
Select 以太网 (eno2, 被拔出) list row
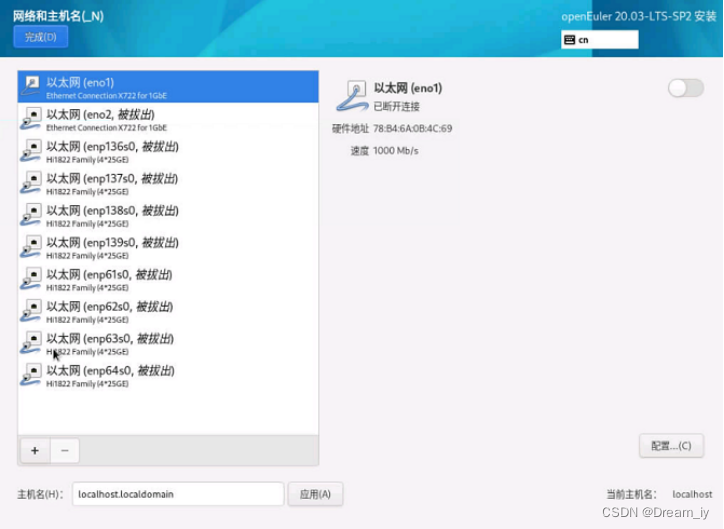[x=168, y=119]
